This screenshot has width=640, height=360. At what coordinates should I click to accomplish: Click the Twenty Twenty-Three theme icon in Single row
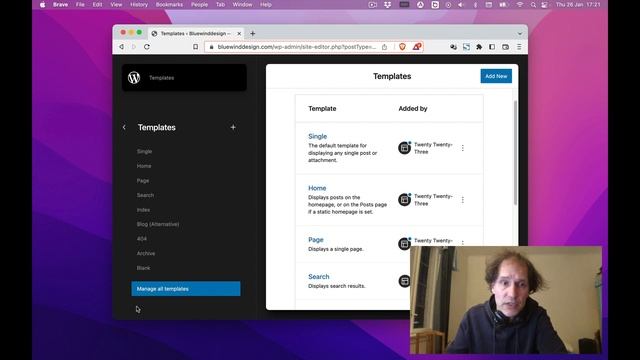tap(404, 148)
